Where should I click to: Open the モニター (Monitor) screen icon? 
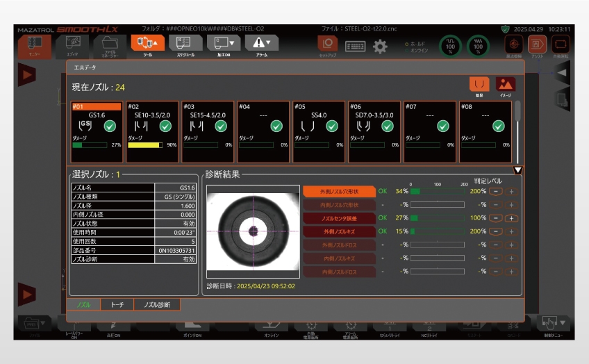click(x=34, y=44)
